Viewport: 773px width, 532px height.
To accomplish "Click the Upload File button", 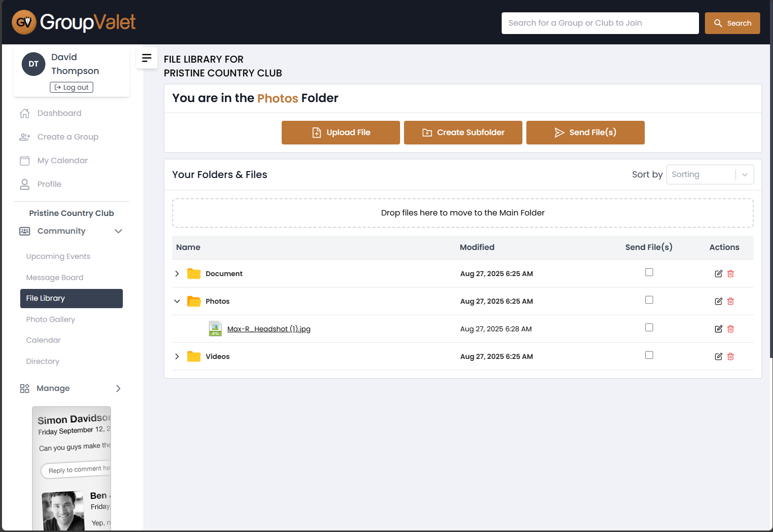I will [340, 132].
